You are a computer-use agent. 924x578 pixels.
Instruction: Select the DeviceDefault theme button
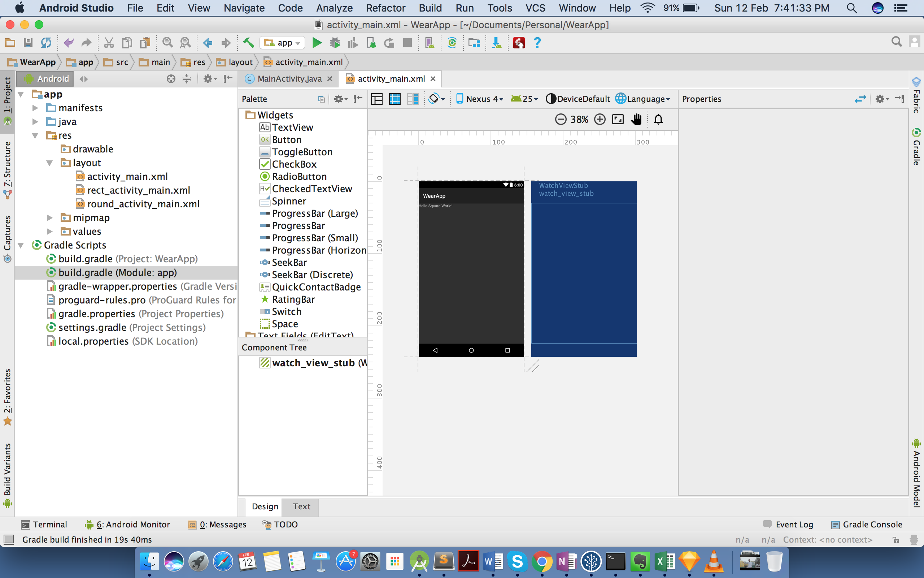click(578, 99)
